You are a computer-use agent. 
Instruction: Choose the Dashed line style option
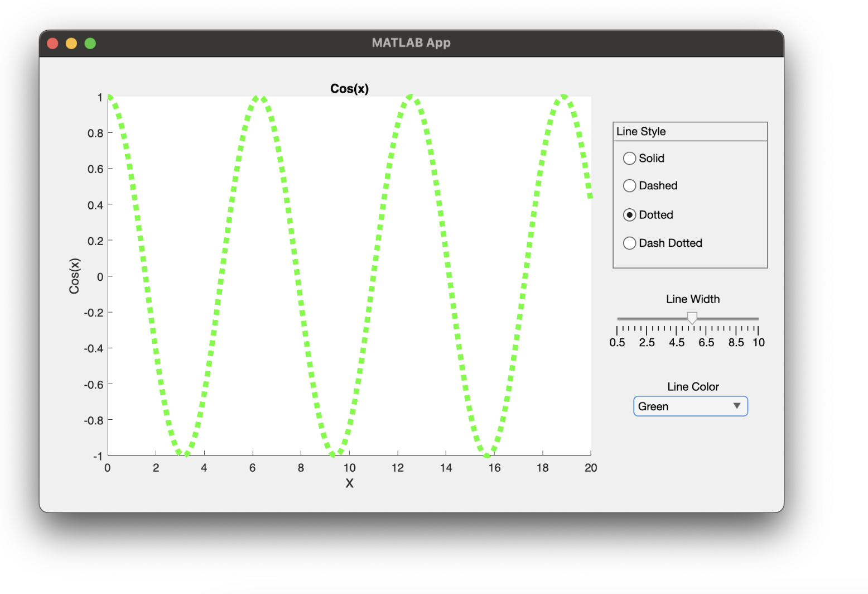click(x=630, y=185)
